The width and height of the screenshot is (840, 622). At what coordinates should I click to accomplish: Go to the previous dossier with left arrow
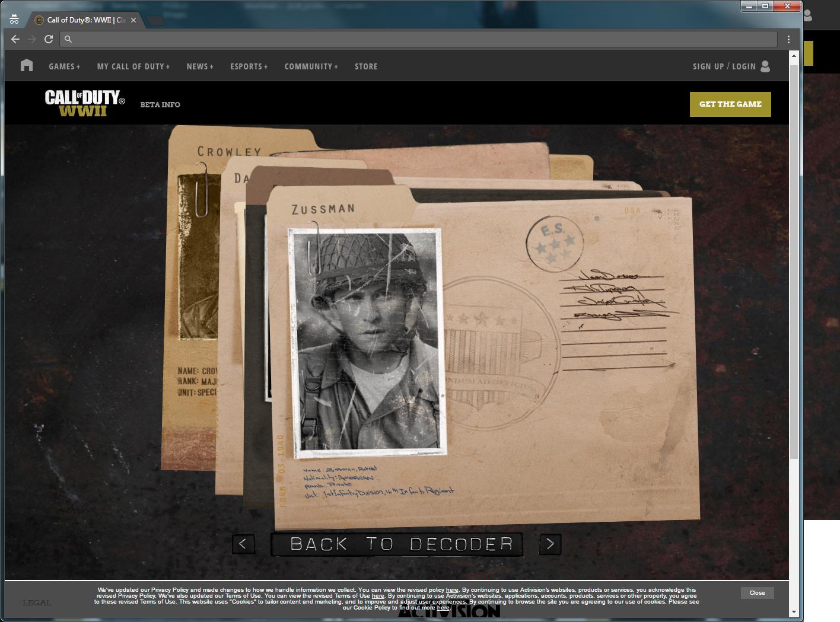(243, 544)
